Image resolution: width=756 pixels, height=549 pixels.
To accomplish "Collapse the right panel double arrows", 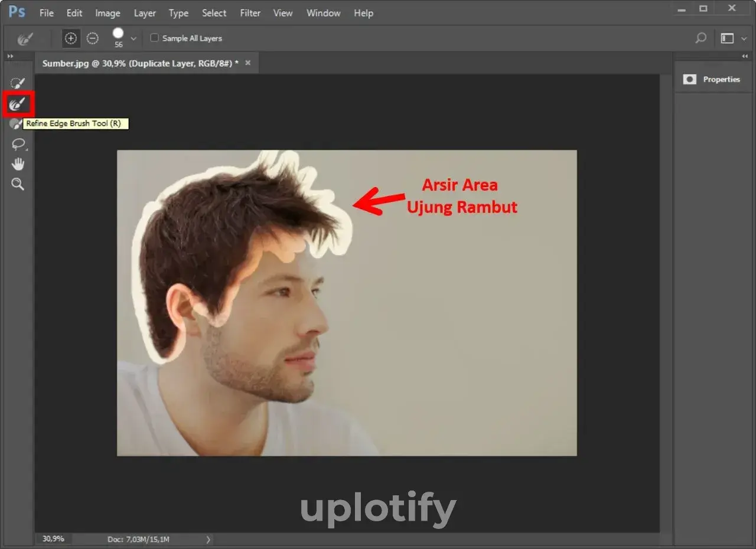I will [745, 56].
